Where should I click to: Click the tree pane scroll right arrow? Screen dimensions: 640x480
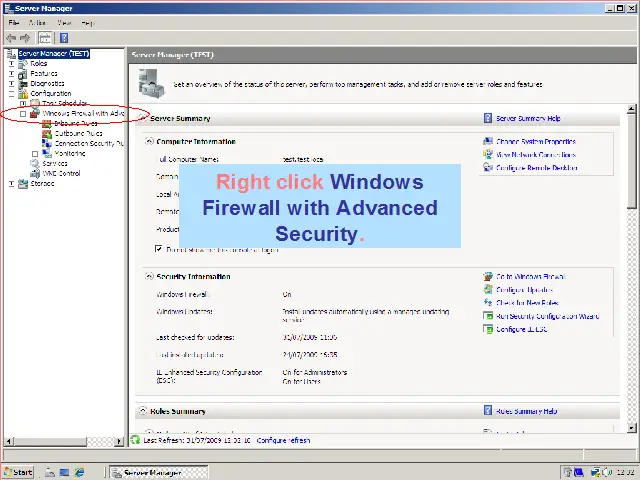pos(119,441)
